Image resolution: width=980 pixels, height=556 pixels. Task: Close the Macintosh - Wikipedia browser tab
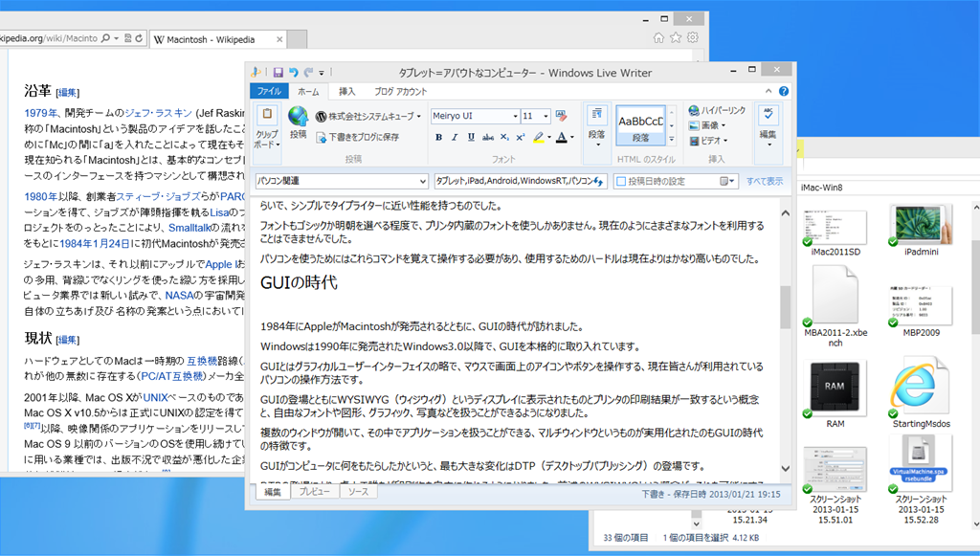(279, 39)
